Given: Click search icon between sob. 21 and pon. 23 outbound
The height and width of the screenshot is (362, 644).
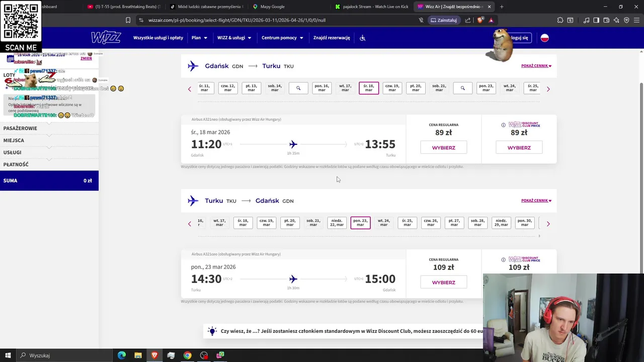Looking at the screenshot, I should click(x=462, y=88).
